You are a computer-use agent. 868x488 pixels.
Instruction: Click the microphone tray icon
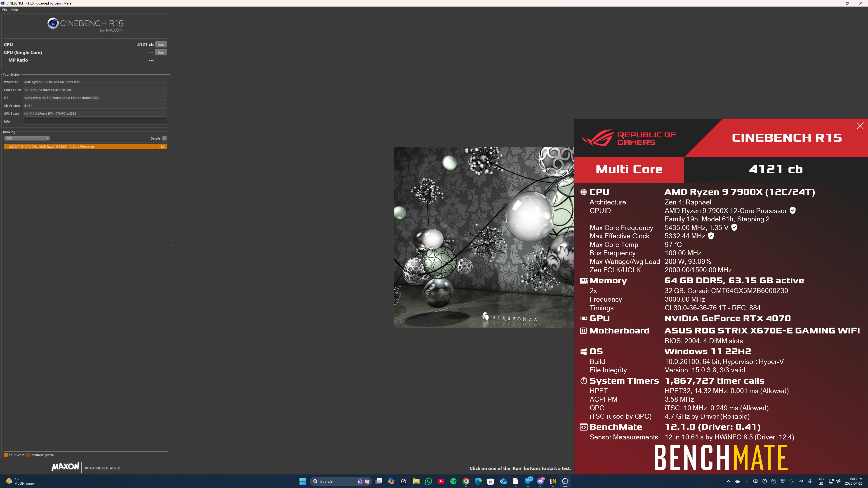point(810,481)
